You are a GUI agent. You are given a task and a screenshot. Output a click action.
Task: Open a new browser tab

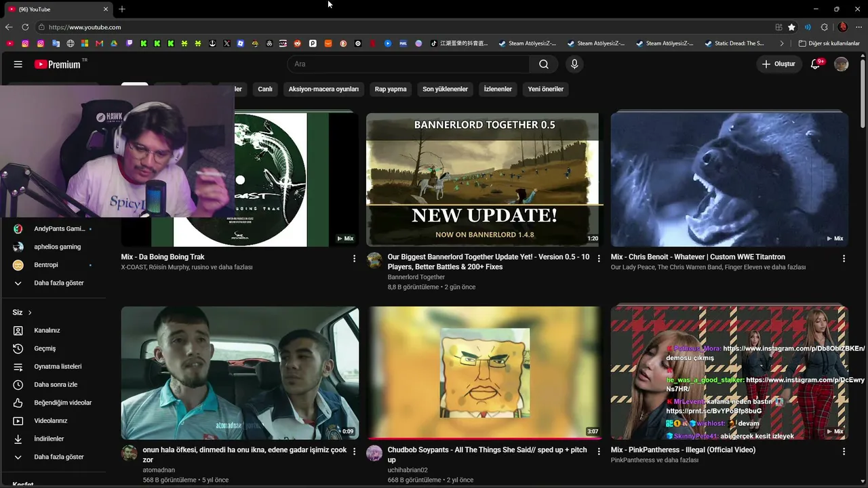122,9
